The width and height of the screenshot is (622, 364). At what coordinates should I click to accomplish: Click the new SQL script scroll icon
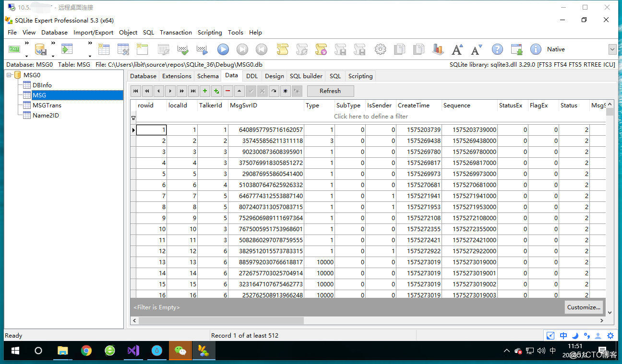pyautogui.click(x=282, y=49)
